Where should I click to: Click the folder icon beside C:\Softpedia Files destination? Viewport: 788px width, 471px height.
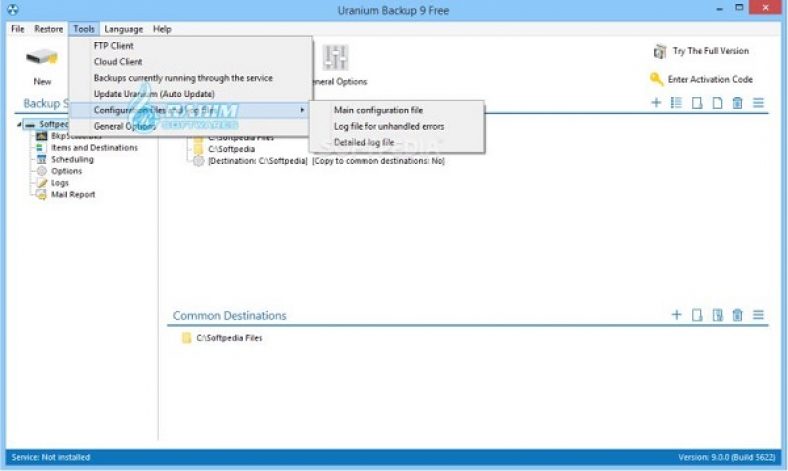(x=186, y=338)
